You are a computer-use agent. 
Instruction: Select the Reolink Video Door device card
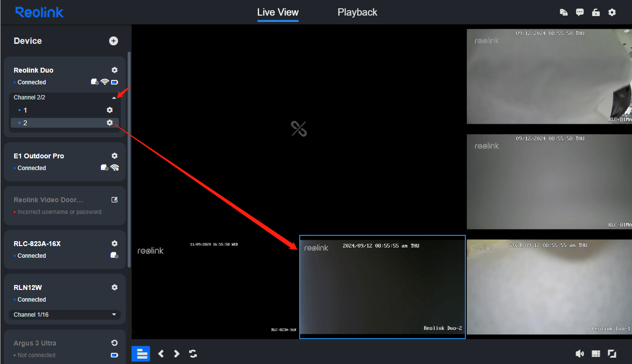(65, 206)
